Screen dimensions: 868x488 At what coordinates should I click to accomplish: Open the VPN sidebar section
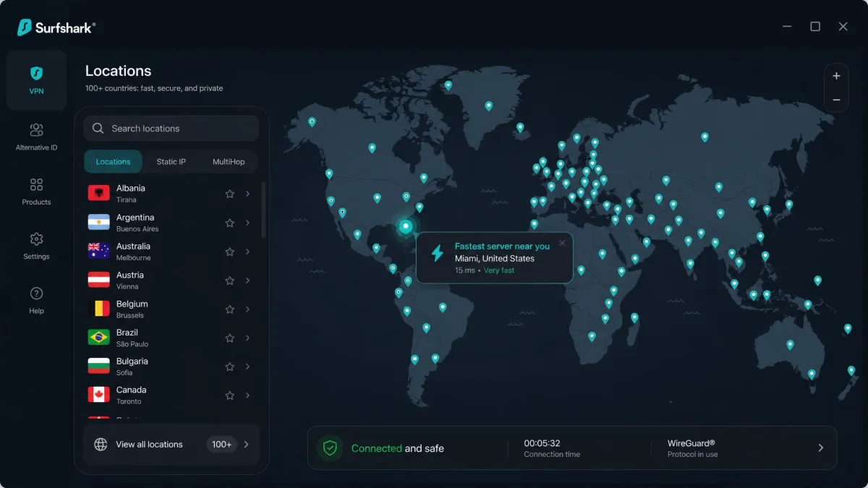pyautogui.click(x=36, y=80)
